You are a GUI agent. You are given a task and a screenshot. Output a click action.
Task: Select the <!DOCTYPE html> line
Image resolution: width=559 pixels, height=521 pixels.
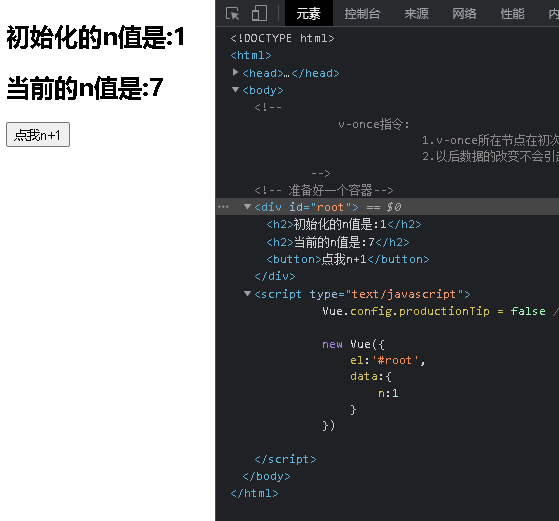point(282,38)
